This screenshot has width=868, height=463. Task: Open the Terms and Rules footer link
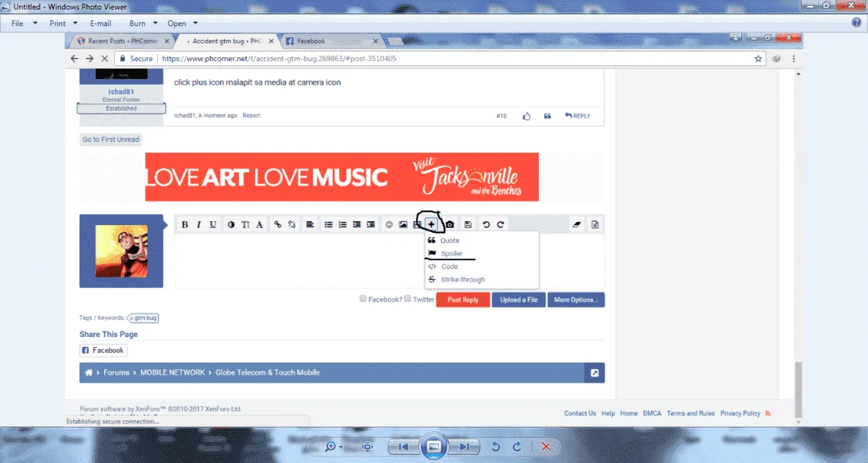(691, 413)
